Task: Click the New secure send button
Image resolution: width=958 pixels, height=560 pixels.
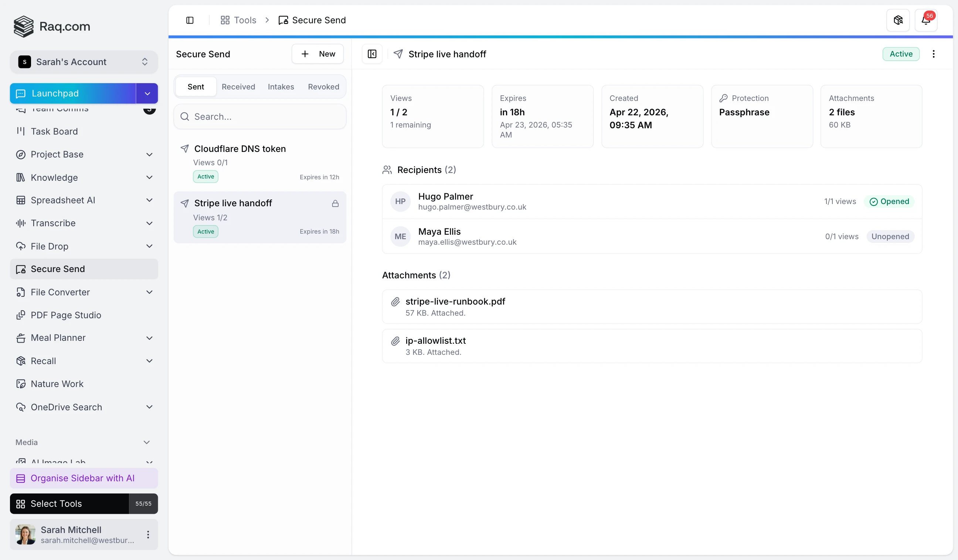Action: click(x=317, y=54)
